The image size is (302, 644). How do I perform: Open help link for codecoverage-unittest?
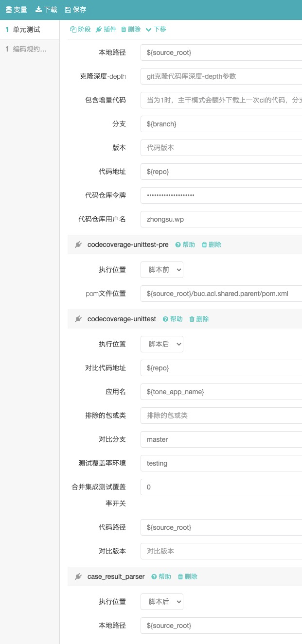point(173,319)
